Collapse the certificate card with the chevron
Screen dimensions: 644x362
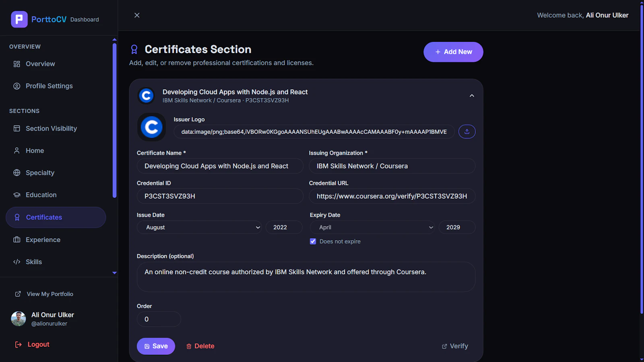(472, 96)
